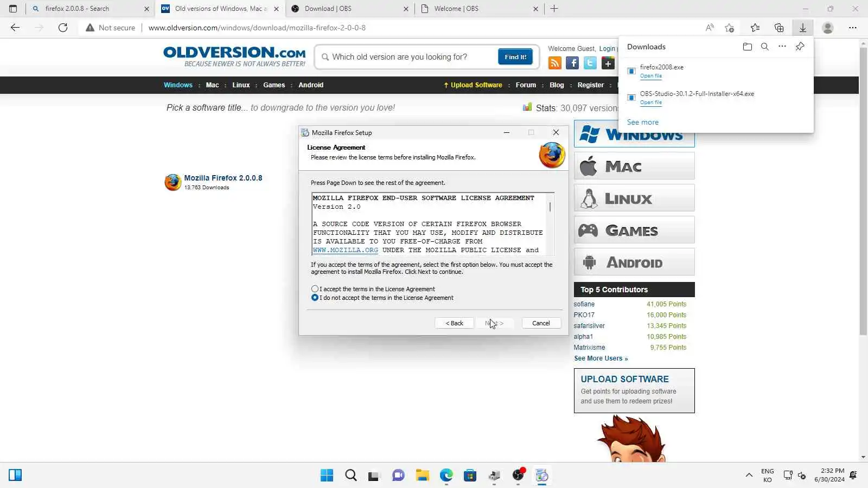
Task: Open Microsoft Store from taskbar
Action: click(470, 476)
